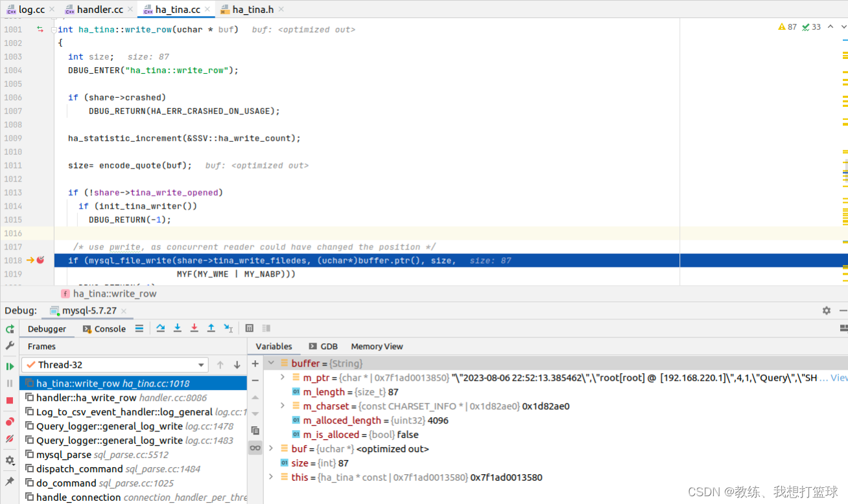Run to cursor
Viewport: 848px width, 504px height.
[x=228, y=328]
